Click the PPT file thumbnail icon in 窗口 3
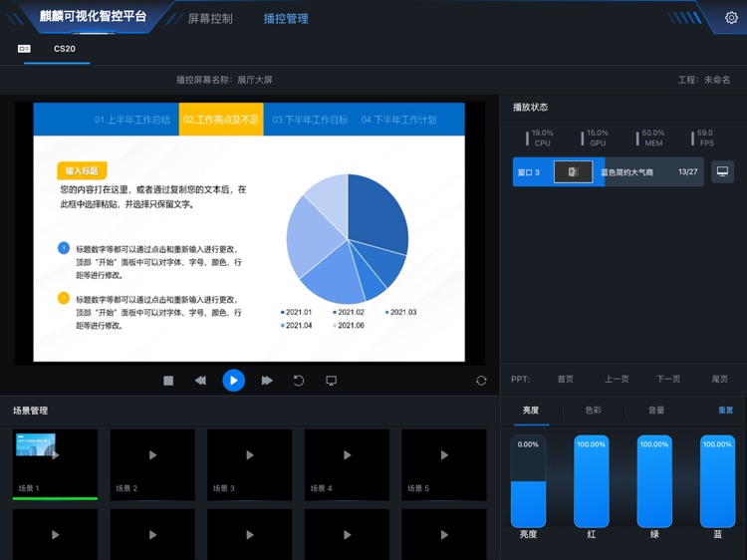 point(573,171)
